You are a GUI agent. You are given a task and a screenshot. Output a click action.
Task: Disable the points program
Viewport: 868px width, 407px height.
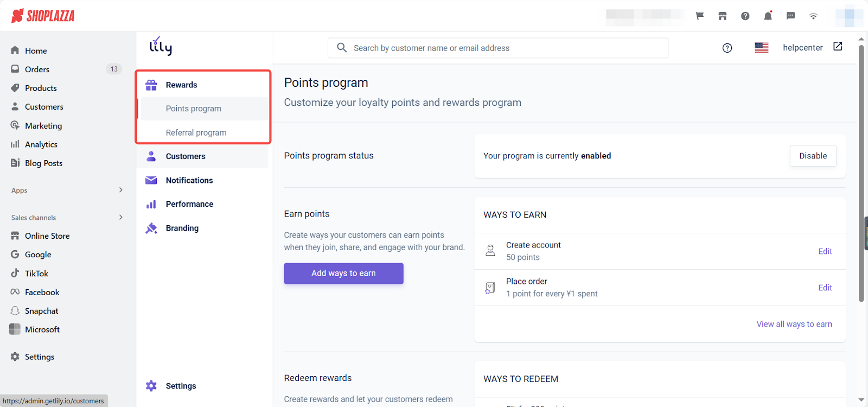812,156
